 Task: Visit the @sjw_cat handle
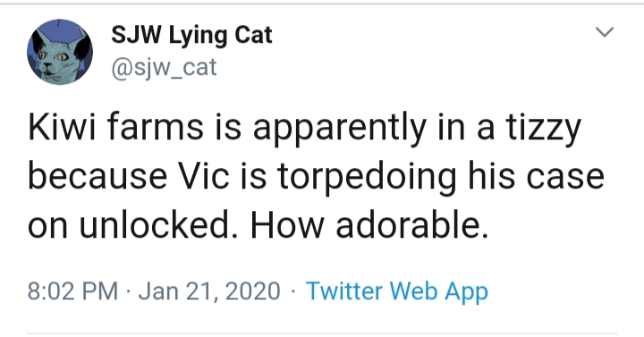pos(164,67)
